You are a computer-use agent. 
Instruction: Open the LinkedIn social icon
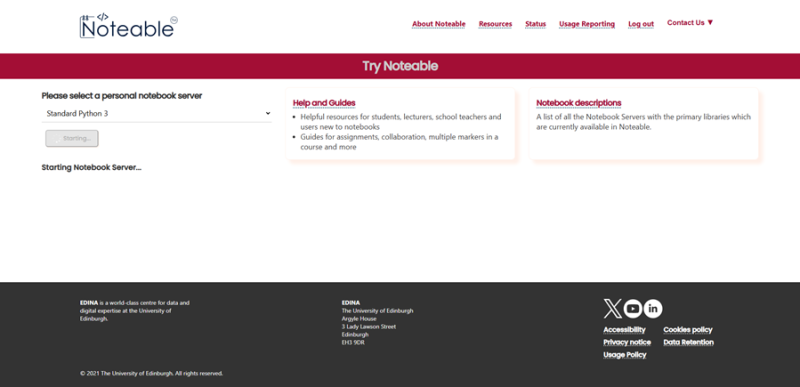click(x=653, y=308)
